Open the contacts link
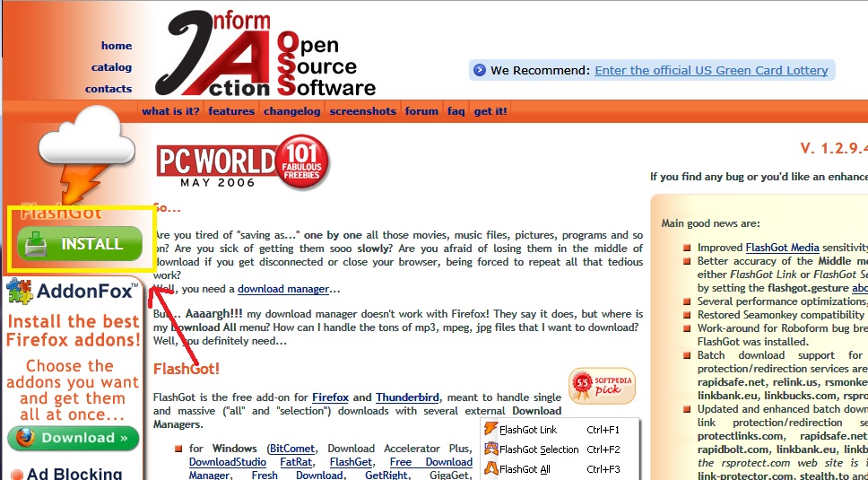 pos(108,89)
